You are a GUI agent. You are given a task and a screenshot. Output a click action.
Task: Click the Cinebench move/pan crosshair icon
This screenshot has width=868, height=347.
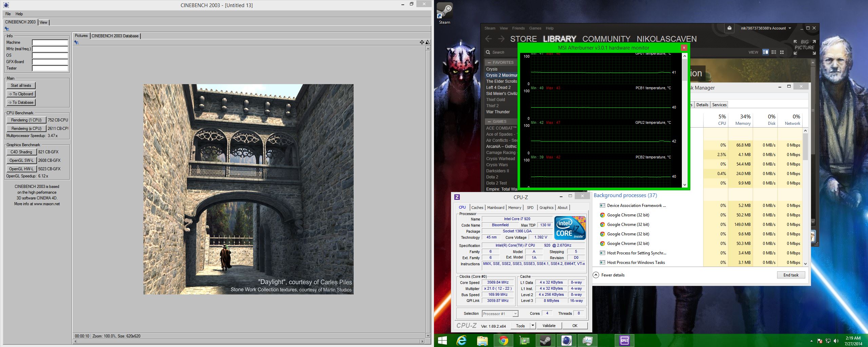point(422,42)
